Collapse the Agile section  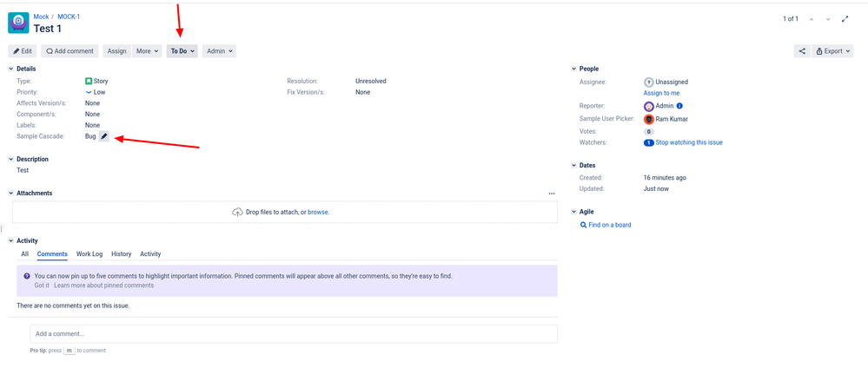click(574, 212)
